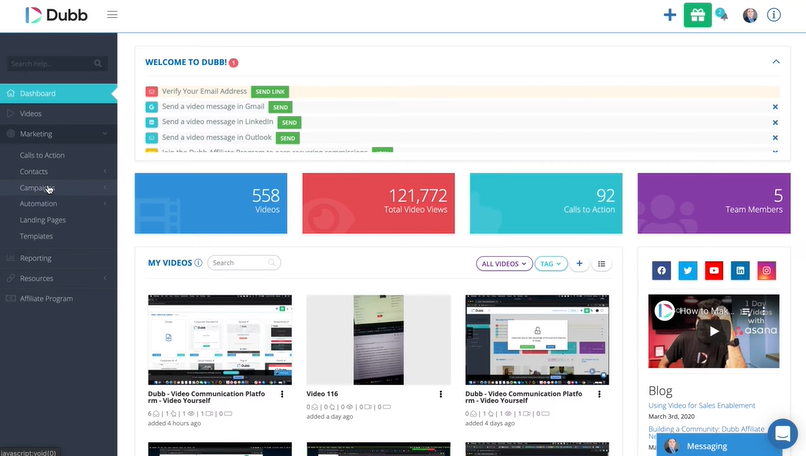The width and height of the screenshot is (806, 456).
Task: Click the Dubb logo
Action: coord(57,15)
